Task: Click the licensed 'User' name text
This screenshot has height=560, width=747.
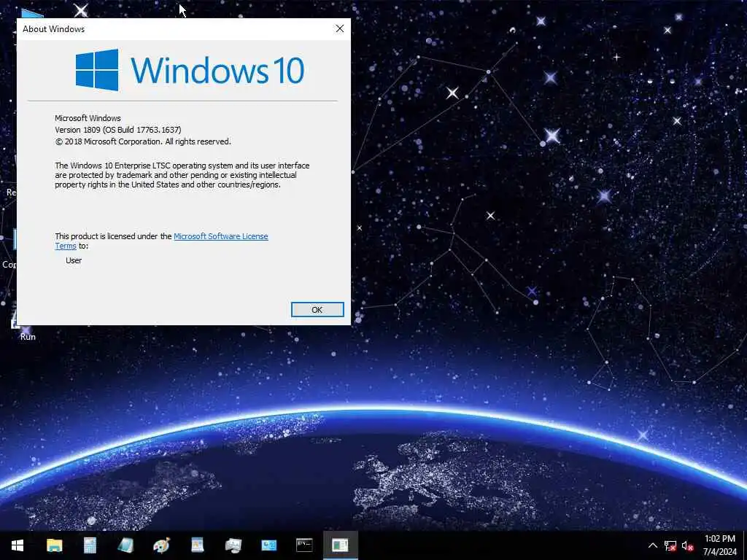Action: pos(74,260)
